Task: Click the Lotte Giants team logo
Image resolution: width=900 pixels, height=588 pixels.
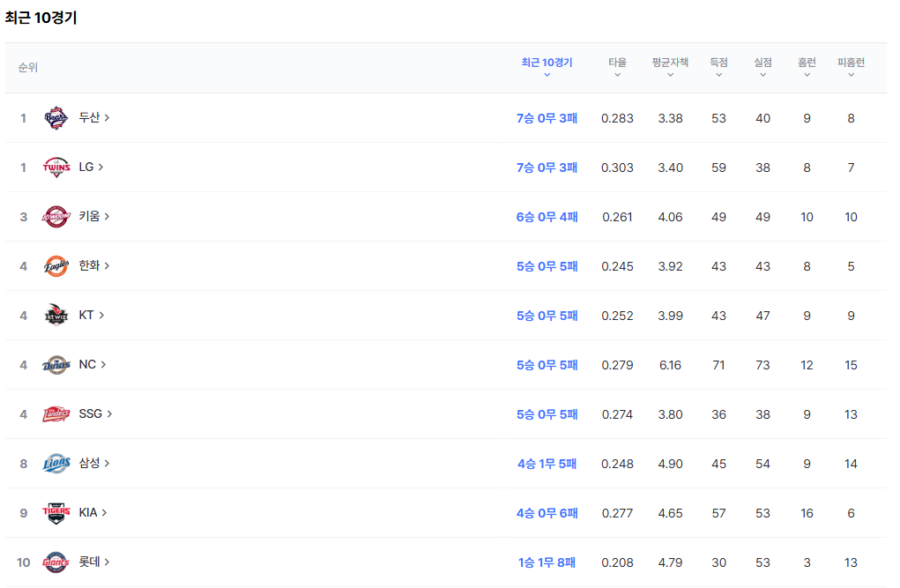Action: (56, 562)
